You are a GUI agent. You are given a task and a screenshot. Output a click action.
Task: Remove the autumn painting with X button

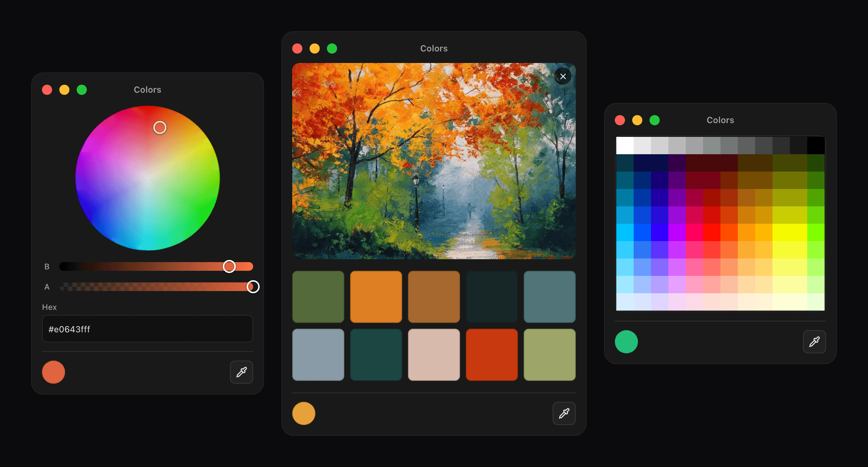(563, 76)
